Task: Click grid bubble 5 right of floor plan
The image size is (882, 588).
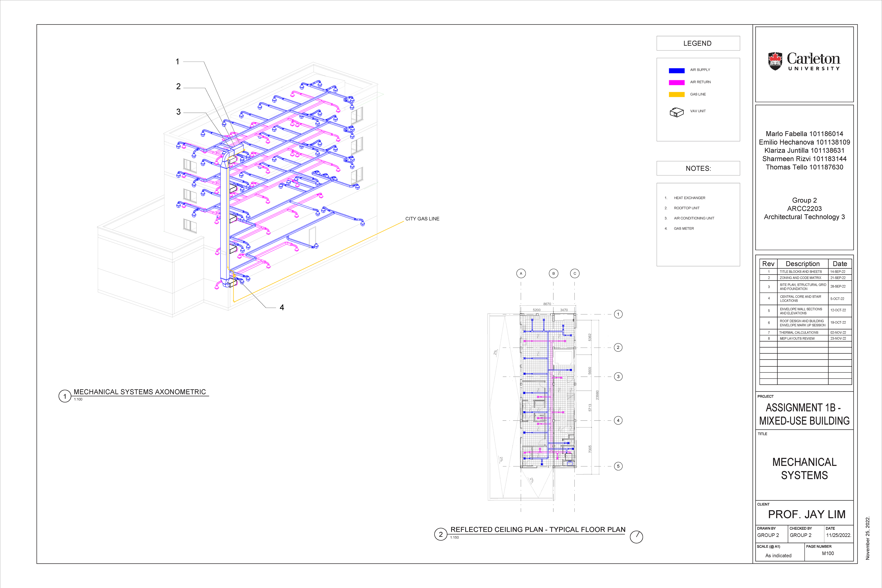Action: pos(618,466)
